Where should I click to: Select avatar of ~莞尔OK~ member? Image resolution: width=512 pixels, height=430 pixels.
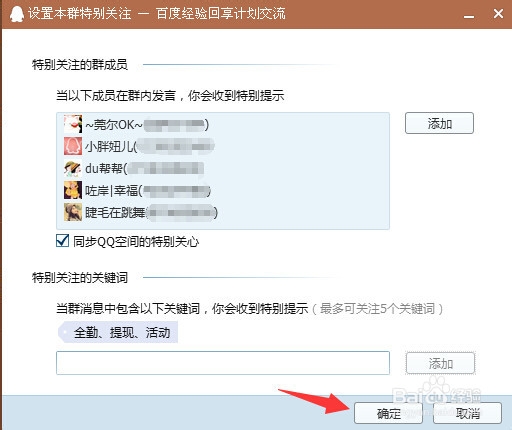(73, 124)
